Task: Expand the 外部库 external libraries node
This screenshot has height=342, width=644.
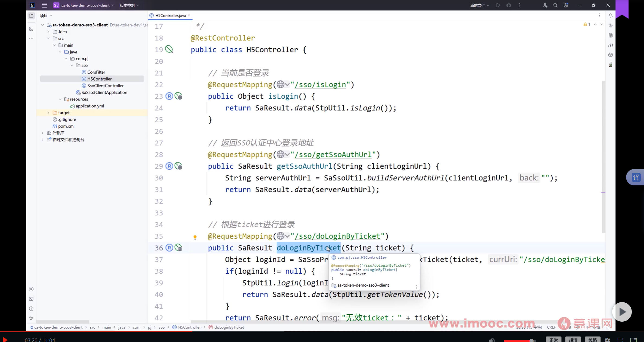Action: 43,133
